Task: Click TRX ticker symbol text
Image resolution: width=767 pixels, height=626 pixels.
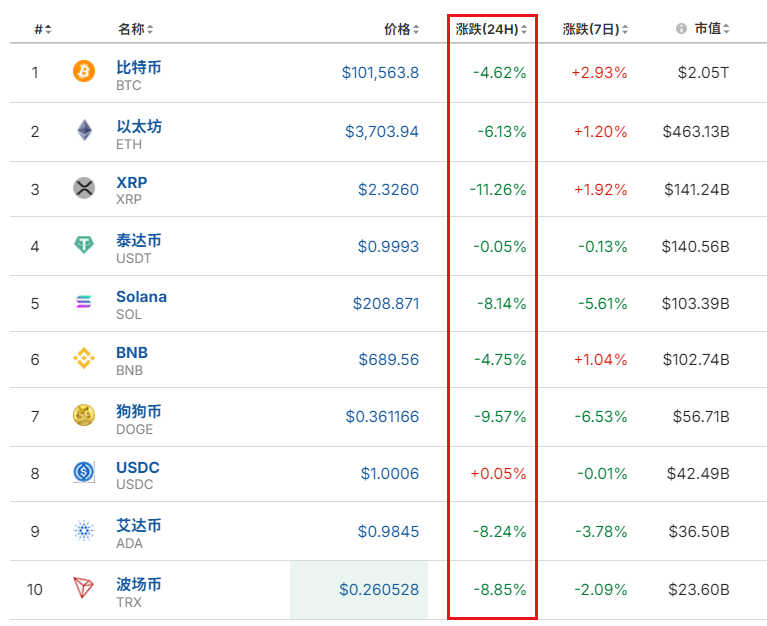Action: [129, 603]
